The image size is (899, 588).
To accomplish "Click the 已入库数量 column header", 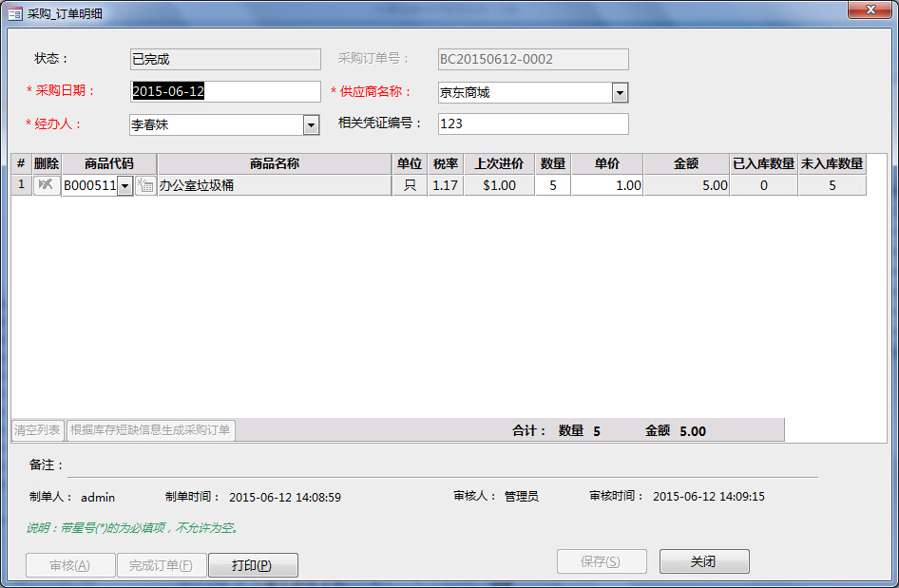I will 764,164.
